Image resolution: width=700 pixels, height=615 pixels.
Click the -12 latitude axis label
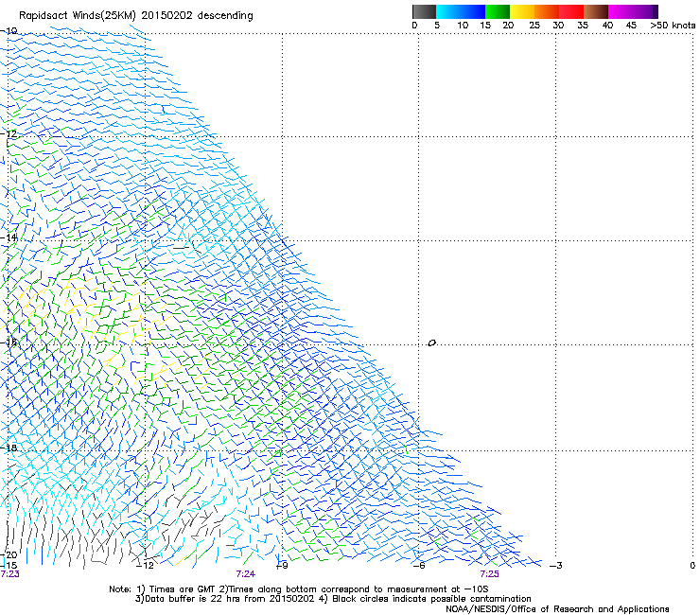point(9,133)
